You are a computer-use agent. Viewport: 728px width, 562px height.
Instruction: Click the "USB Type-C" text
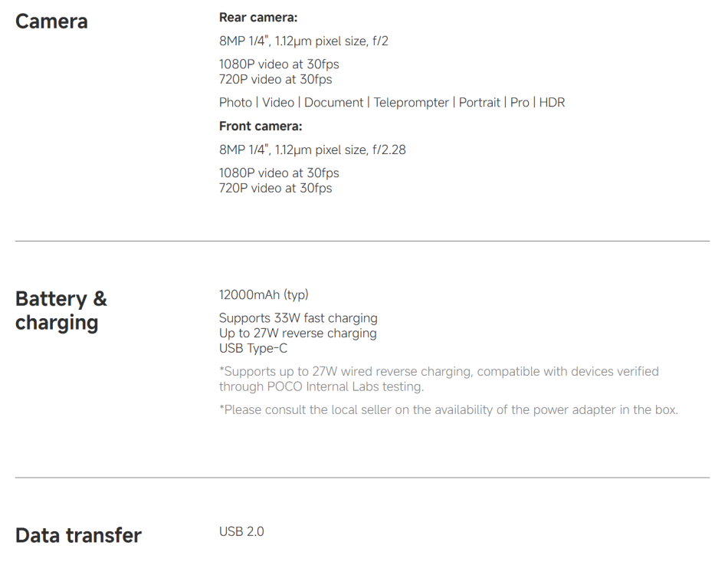tap(253, 348)
